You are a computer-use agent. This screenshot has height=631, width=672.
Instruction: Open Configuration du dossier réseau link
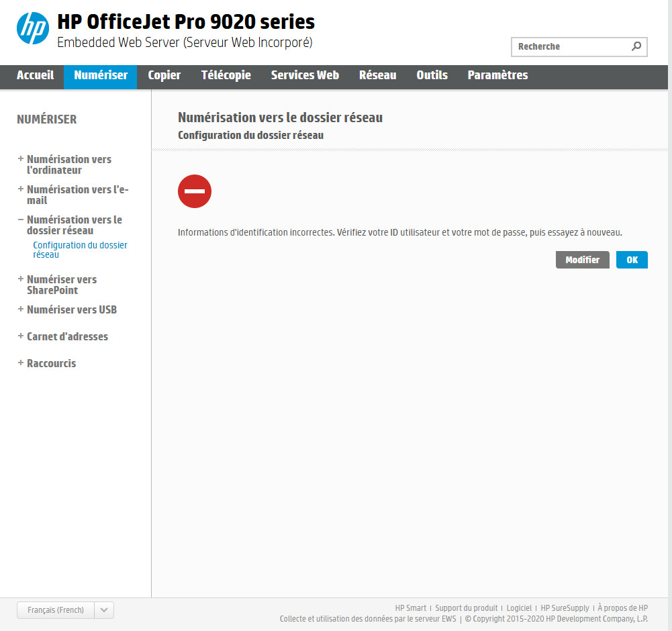80,250
